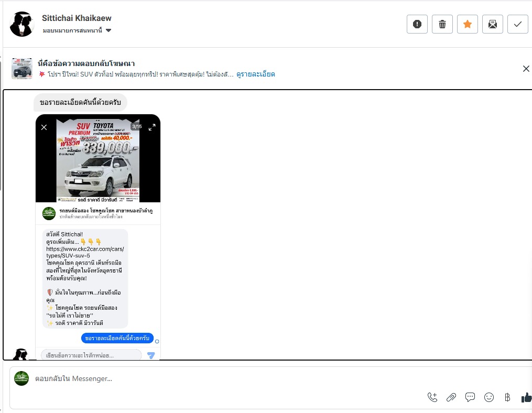The image size is (532, 413).
Task: Click the customer message bubble text
Action: 80,102
